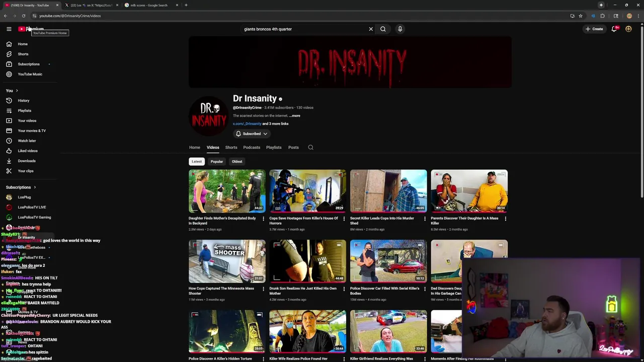Expand the You section chevron
644x362 pixels.
click(17, 90)
